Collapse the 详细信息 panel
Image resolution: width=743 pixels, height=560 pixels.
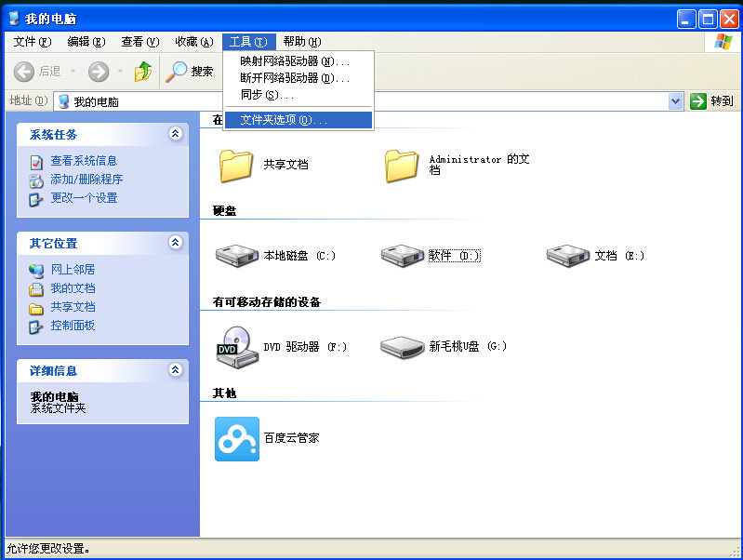[176, 370]
